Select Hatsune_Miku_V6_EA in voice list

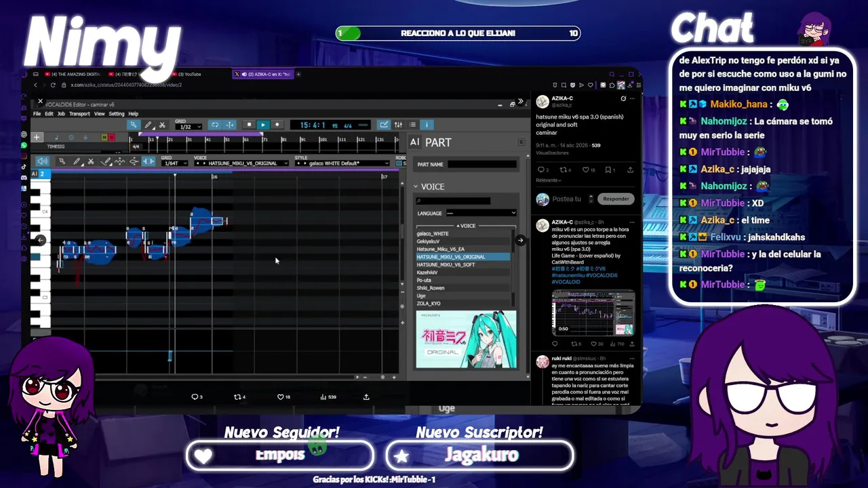463,249
